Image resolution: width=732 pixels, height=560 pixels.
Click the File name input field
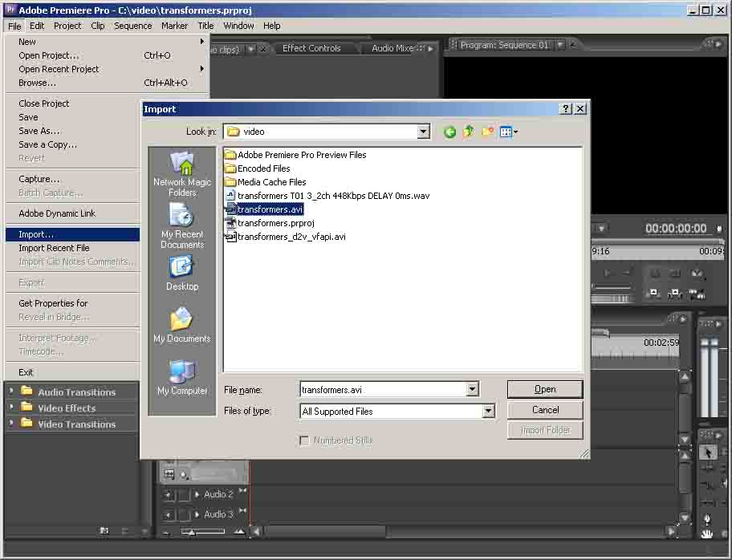(x=384, y=389)
